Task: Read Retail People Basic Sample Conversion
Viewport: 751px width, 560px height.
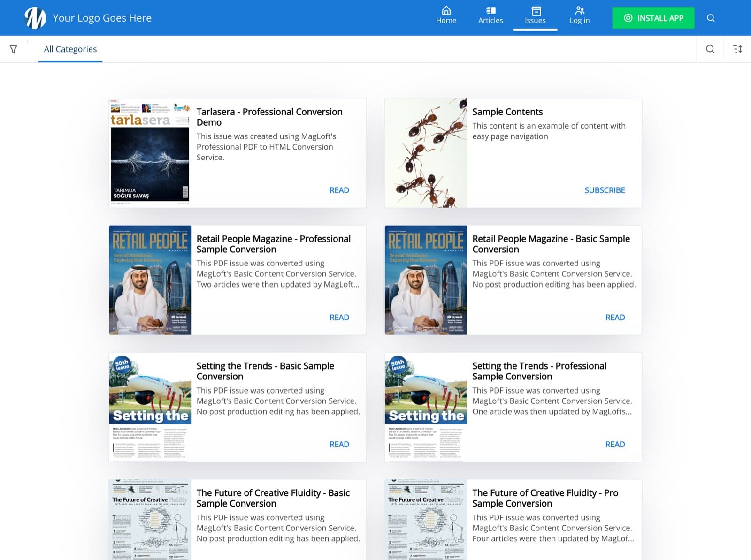Action: (615, 318)
